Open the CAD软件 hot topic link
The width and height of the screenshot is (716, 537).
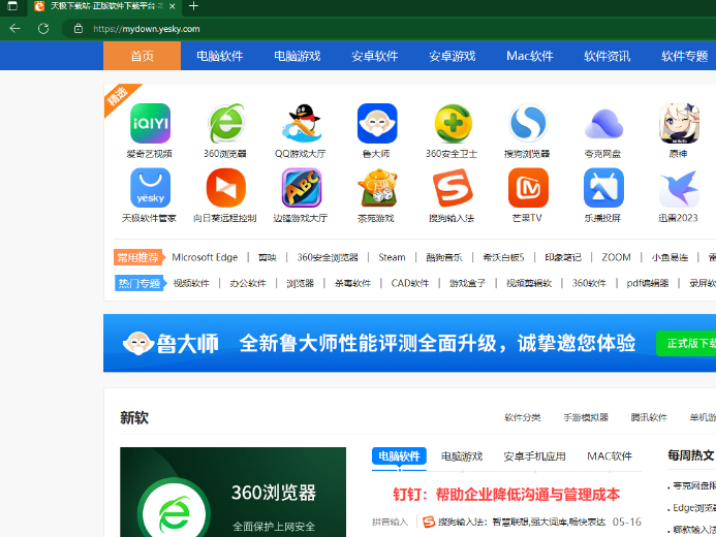410,283
